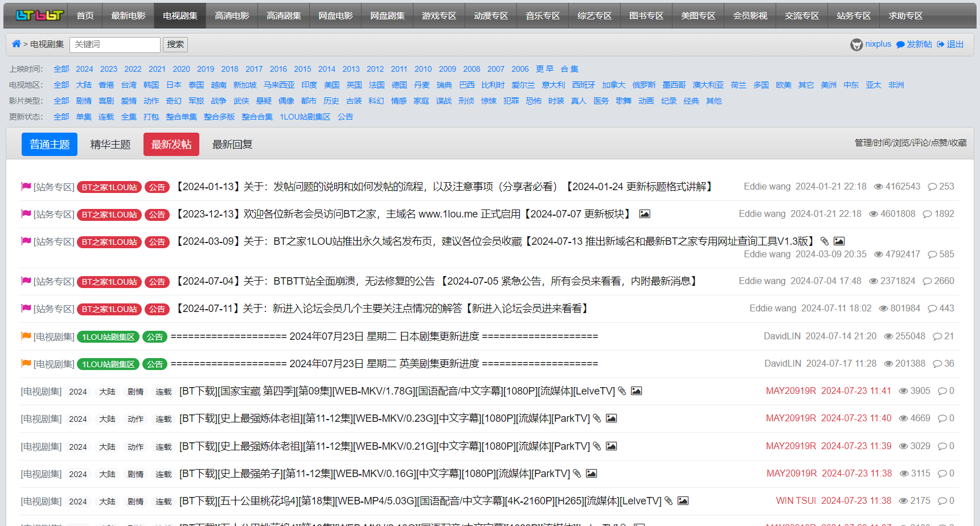Click paperclip icon on 史上最强弟子 post
The height and width of the screenshot is (526, 980).
(x=577, y=474)
